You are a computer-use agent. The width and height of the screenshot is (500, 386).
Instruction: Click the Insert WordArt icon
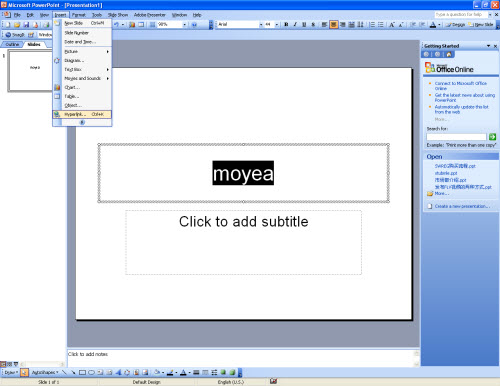[x=118, y=372]
